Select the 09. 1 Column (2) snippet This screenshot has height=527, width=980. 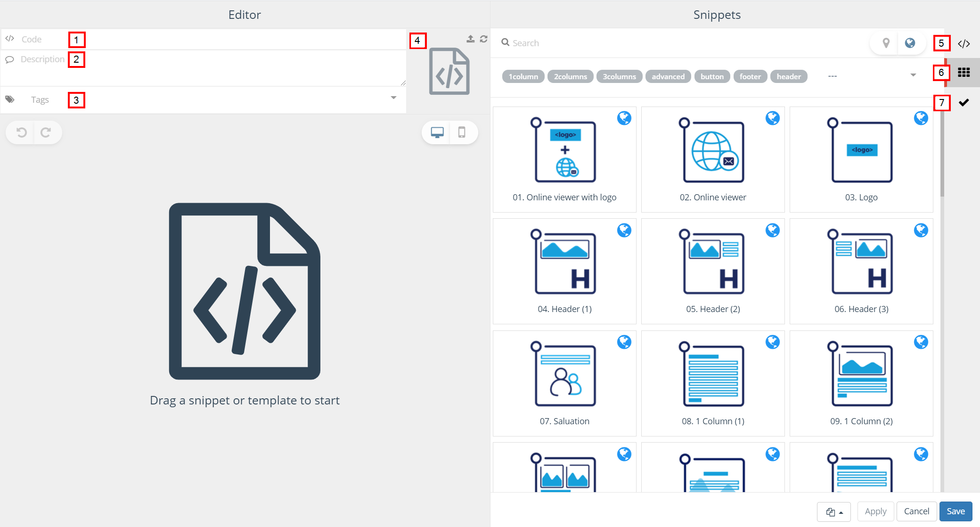[x=861, y=383]
